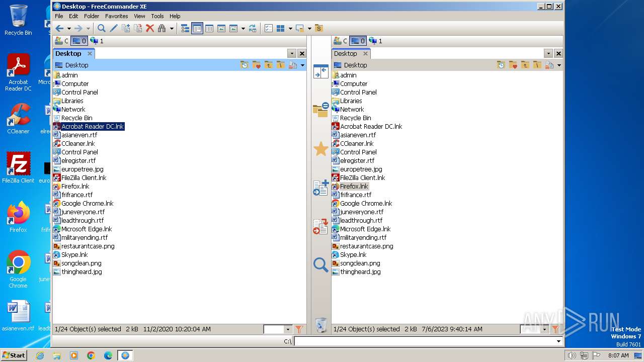The height and width of the screenshot is (362, 644).
Task: Click the Edit pencil toolbar icon
Action: point(114,29)
